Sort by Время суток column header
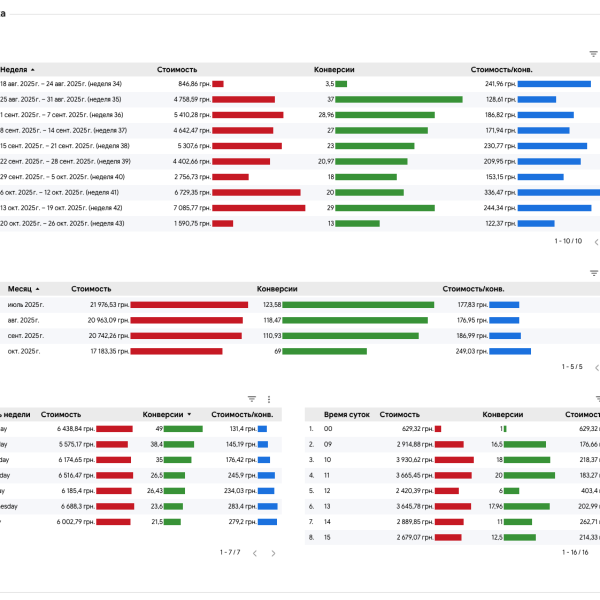600x600 pixels. point(343,413)
